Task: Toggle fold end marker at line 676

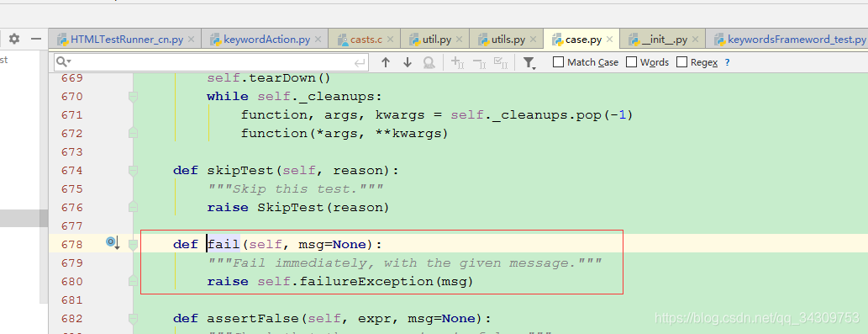Action: [x=133, y=207]
